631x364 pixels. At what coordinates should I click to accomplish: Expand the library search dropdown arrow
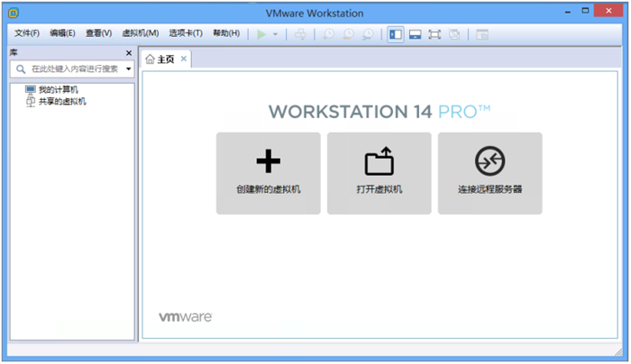(x=128, y=69)
